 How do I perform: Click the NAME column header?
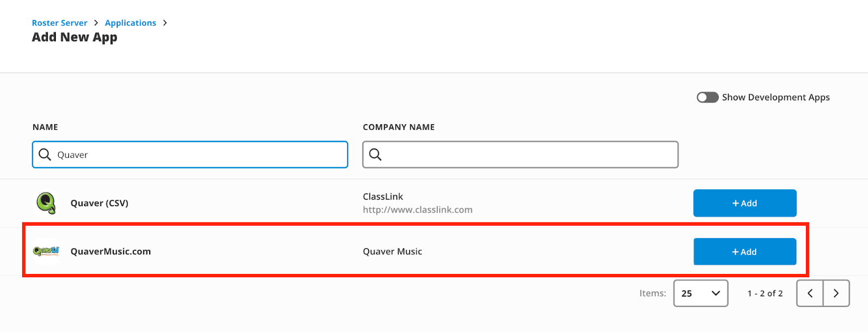pos(45,127)
